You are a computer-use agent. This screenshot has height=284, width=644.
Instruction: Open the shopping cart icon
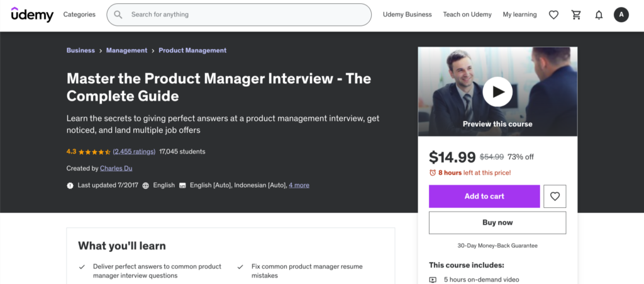coord(576,14)
